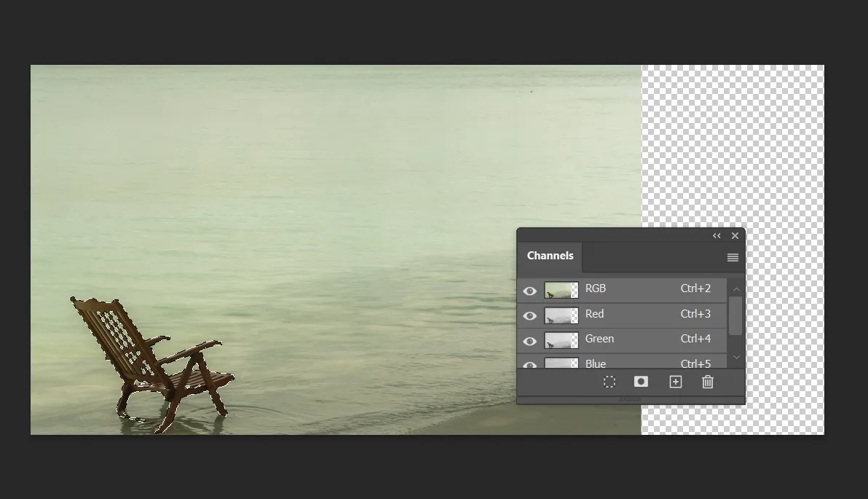Viewport: 868px width, 499px height.
Task: Create a new channel
Action: click(674, 381)
